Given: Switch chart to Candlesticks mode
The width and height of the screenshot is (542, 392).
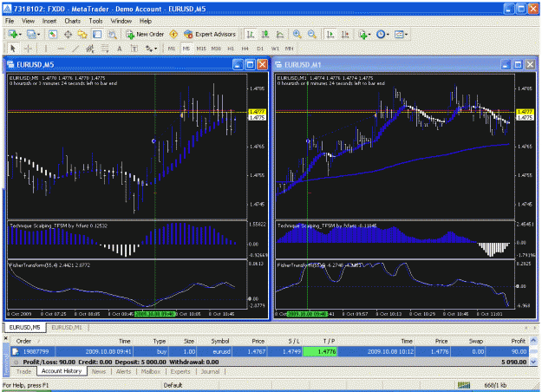Looking at the screenshot, I should (x=265, y=34).
